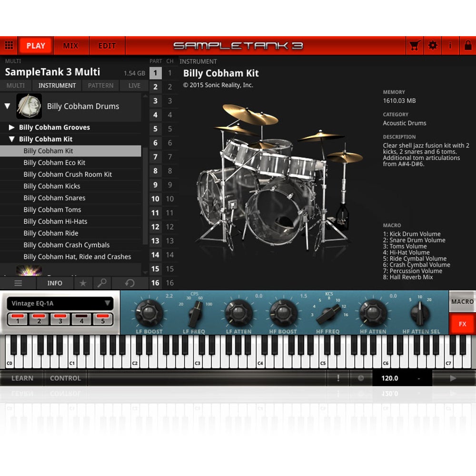Image resolution: width=476 pixels, height=476 pixels.
Task: Toggle effect slot 5
Action: (x=103, y=319)
